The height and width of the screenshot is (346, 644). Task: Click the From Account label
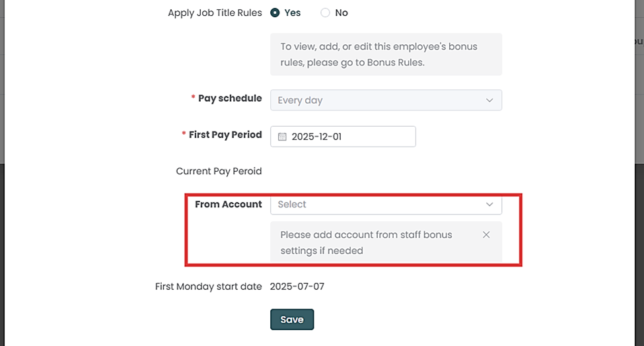click(229, 205)
